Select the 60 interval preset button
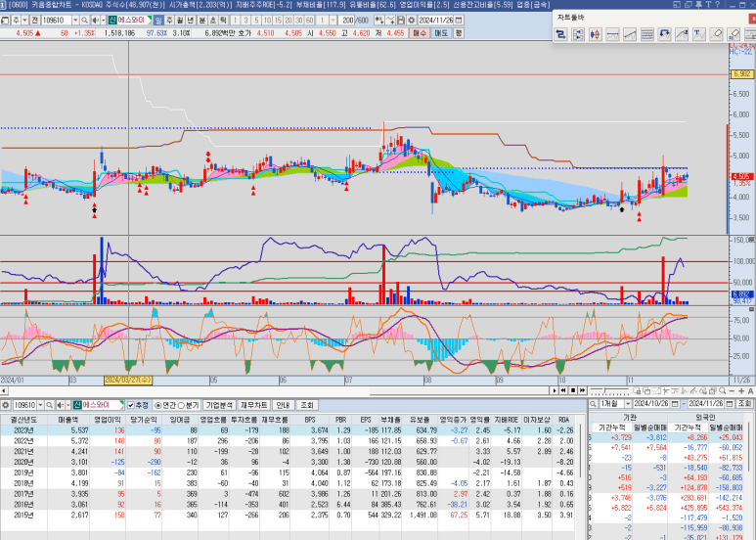This screenshot has width=756, height=540. tap(309, 21)
